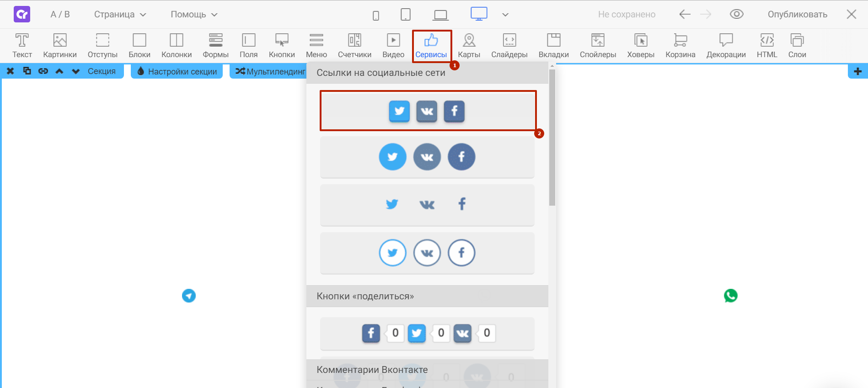Click Опубликовать to publish
This screenshot has height=388, width=868.
tap(798, 15)
